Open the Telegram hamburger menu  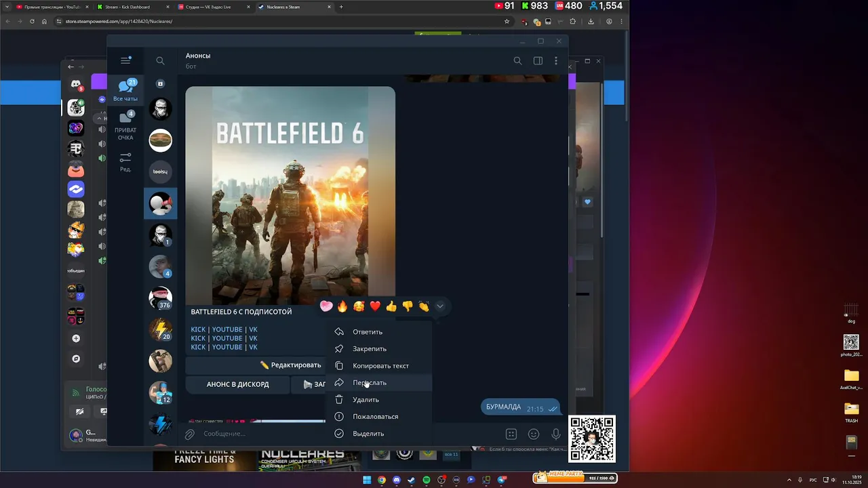125,60
